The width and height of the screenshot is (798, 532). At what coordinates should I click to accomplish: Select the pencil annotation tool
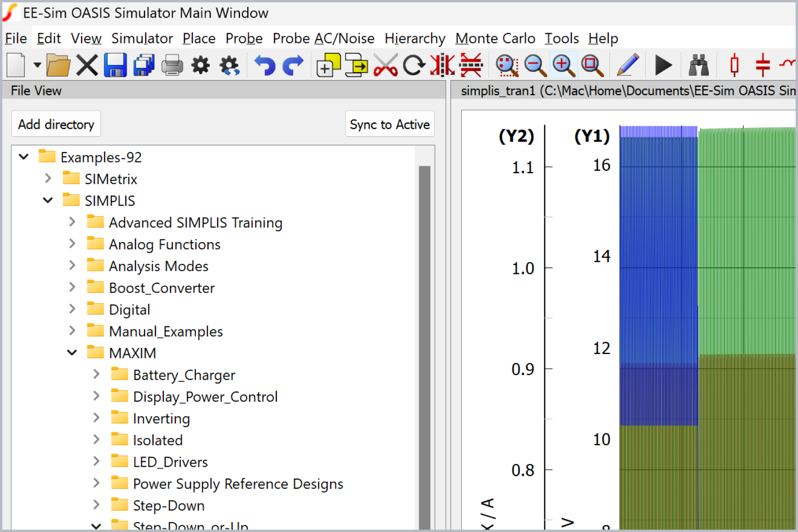628,65
